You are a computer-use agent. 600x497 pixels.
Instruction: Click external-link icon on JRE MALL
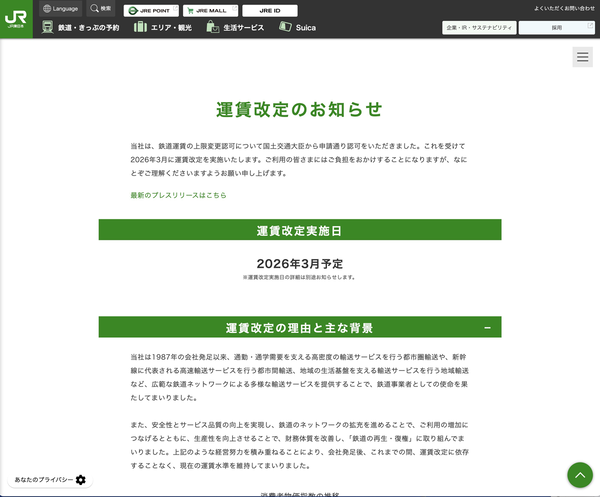click(x=235, y=8)
